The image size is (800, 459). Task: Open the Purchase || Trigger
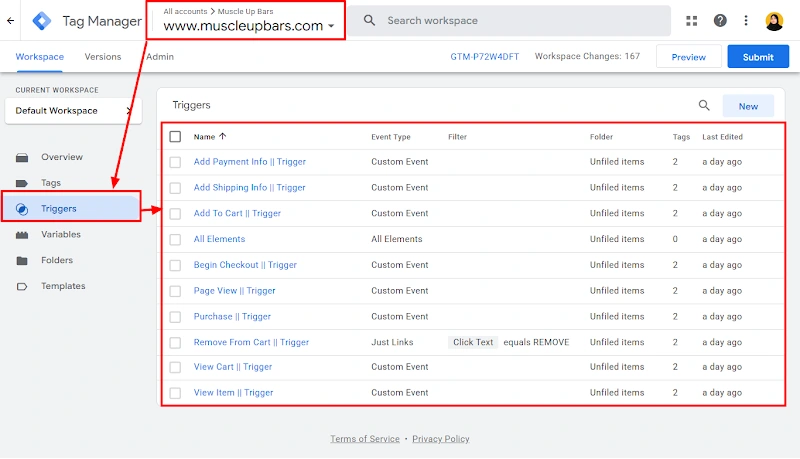pyautogui.click(x=232, y=316)
